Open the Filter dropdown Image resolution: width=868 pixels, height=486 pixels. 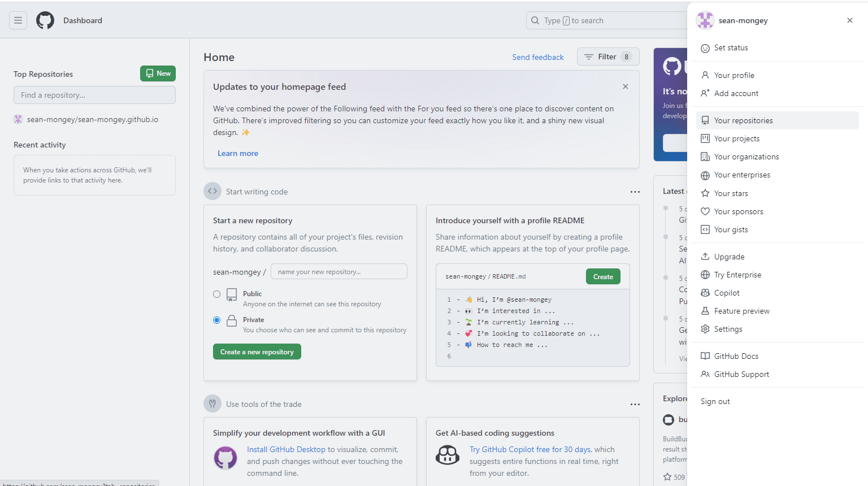(x=608, y=57)
